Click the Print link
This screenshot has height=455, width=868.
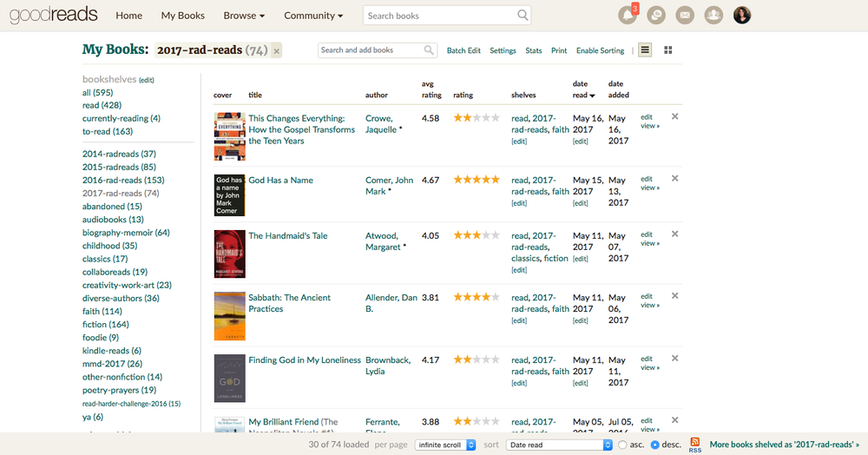(x=559, y=50)
